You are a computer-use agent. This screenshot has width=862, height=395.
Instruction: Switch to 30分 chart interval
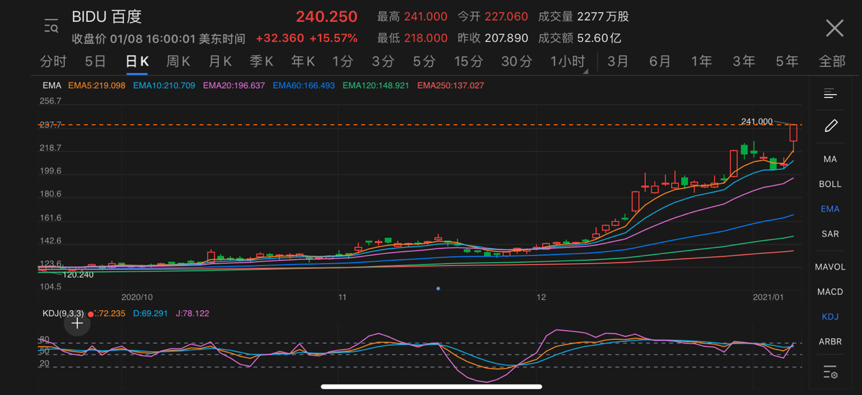[516, 62]
